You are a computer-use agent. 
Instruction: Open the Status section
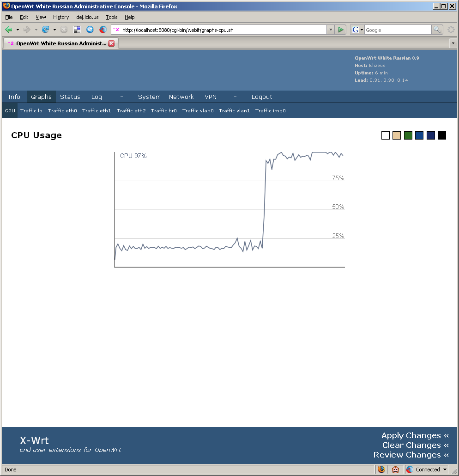(x=70, y=97)
